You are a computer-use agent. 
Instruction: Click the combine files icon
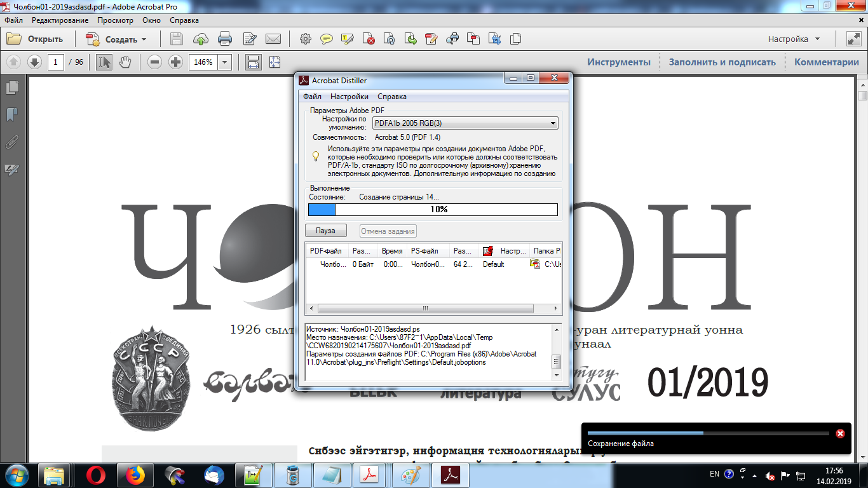(x=473, y=39)
